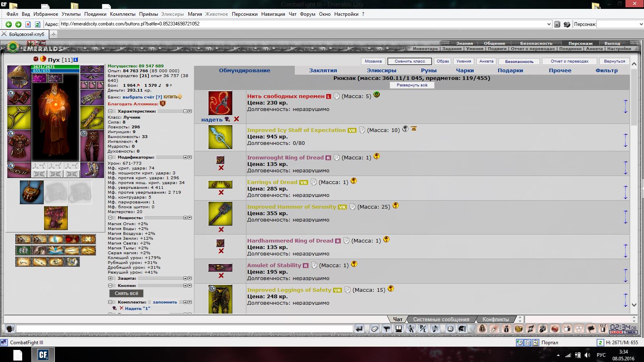
Task: Click the floppy disk save icon in chat toolbar
Action: click(398, 329)
